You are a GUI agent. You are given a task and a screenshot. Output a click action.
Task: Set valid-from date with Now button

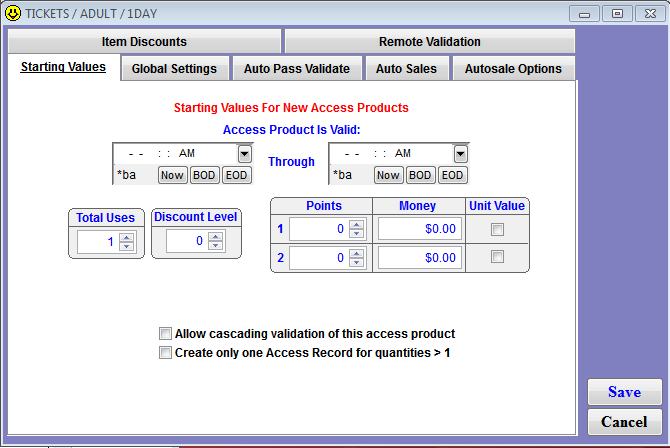172,175
